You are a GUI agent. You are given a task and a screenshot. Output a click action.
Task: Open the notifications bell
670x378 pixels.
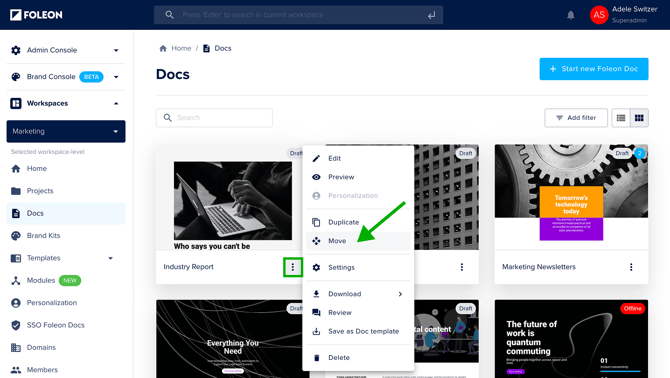(x=570, y=15)
